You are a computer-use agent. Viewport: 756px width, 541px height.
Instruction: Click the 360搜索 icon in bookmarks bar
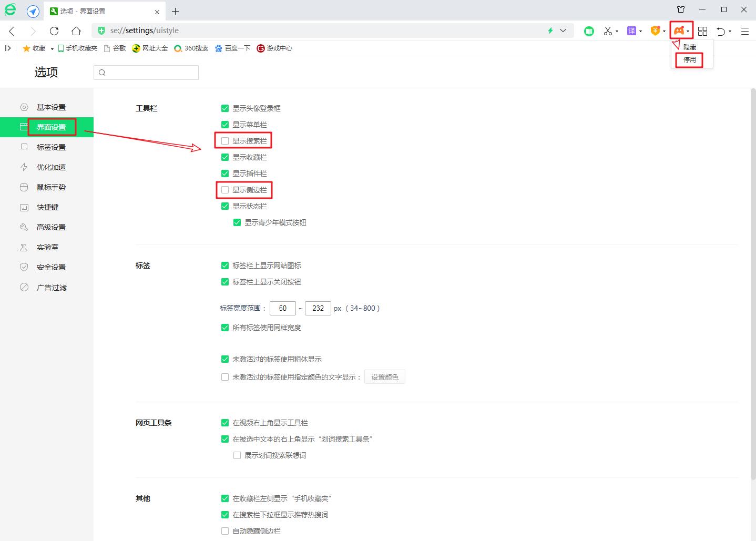(178, 48)
